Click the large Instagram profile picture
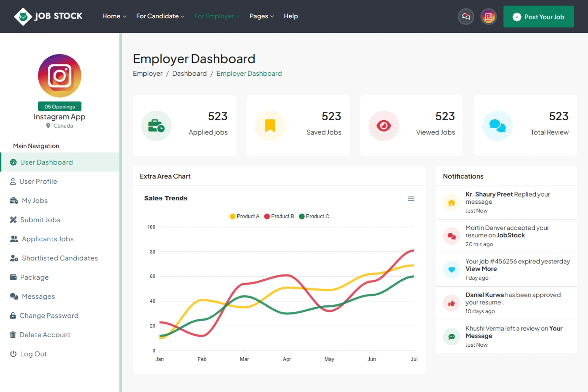The height and width of the screenshot is (392, 588). pyautogui.click(x=60, y=76)
